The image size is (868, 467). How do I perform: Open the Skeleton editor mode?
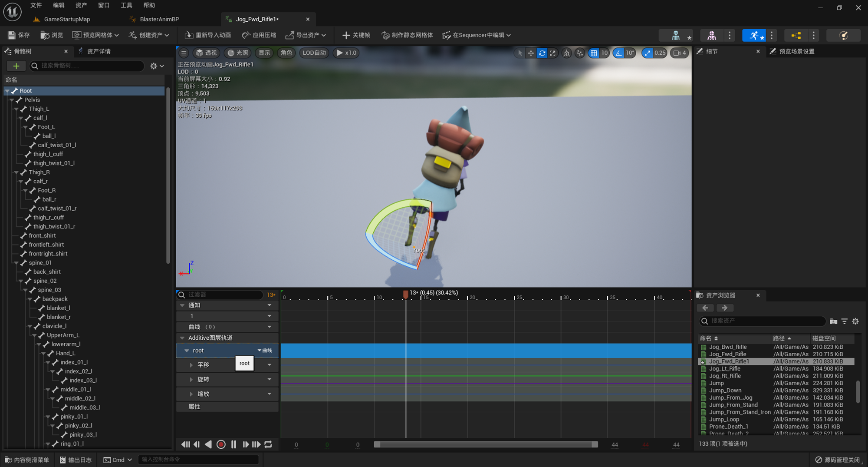tap(675, 35)
